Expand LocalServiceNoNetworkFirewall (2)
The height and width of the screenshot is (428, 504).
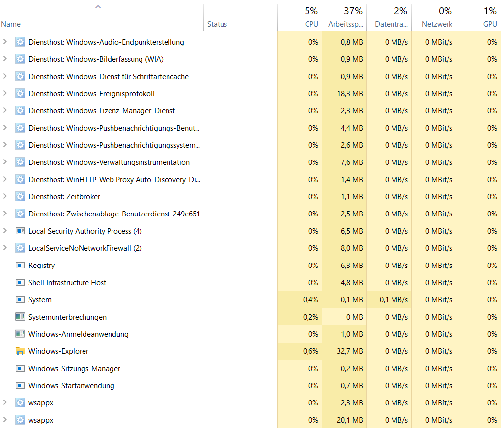tap(5, 248)
